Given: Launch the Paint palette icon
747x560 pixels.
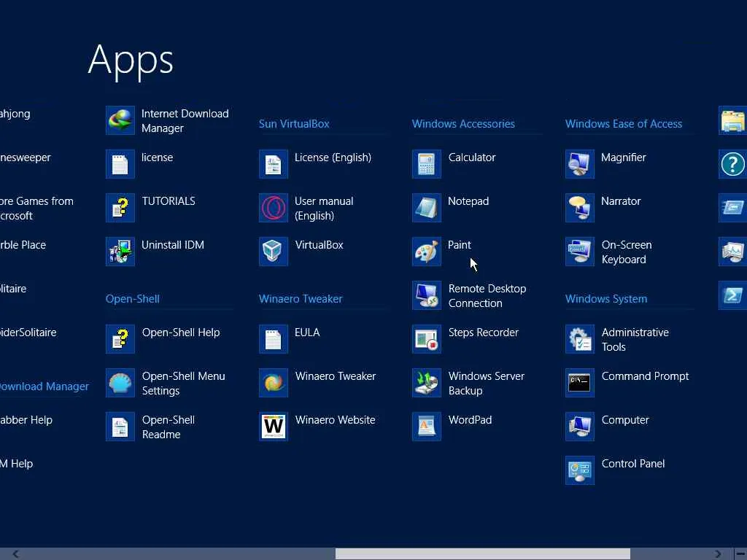Looking at the screenshot, I should point(426,252).
